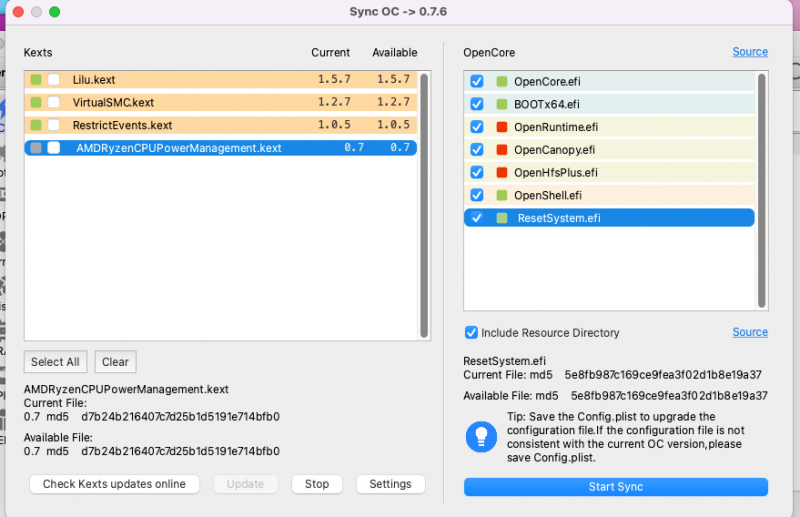The width and height of the screenshot is (800, 517).
Task: Toggle the Lilu.kext checkbox
Action: (x=54, y=79)
